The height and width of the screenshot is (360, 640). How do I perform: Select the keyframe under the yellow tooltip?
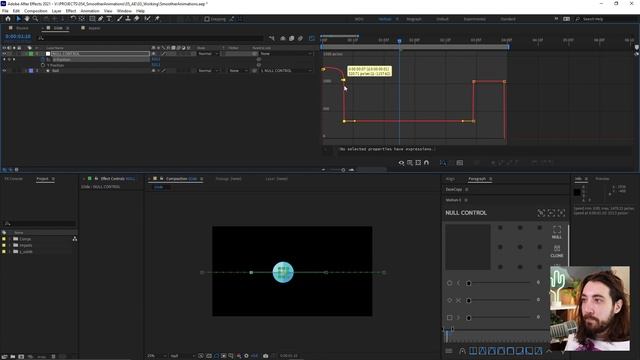pyautogui.click(x=343, y=80)
